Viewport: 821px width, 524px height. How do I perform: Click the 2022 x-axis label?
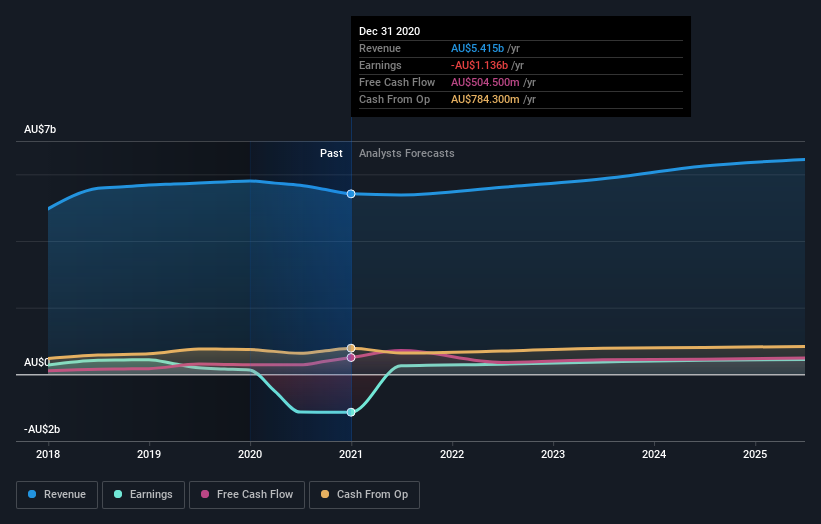pyautogui.click(x=452, y=454)
